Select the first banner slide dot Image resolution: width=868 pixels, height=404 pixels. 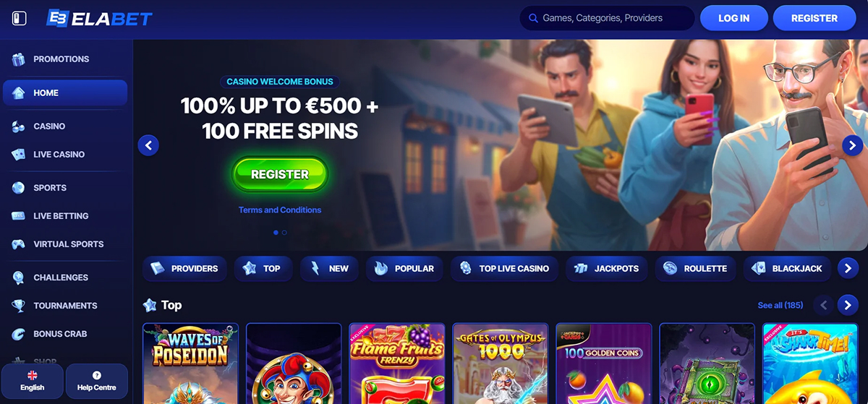pyautogui.click(x=276, y=233)
